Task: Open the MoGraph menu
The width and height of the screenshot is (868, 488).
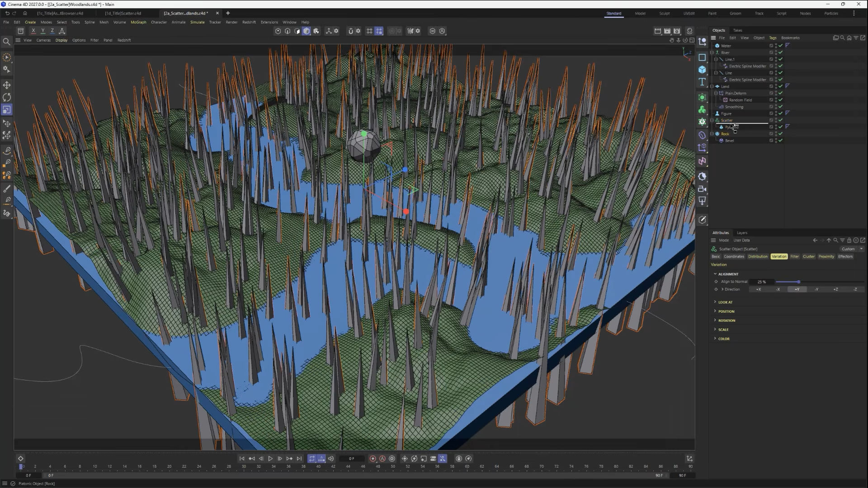Action: coord(138,22)
